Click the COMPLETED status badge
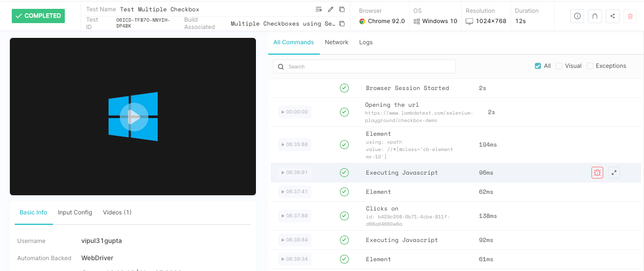The image size is (644, 271). [38, 16]
